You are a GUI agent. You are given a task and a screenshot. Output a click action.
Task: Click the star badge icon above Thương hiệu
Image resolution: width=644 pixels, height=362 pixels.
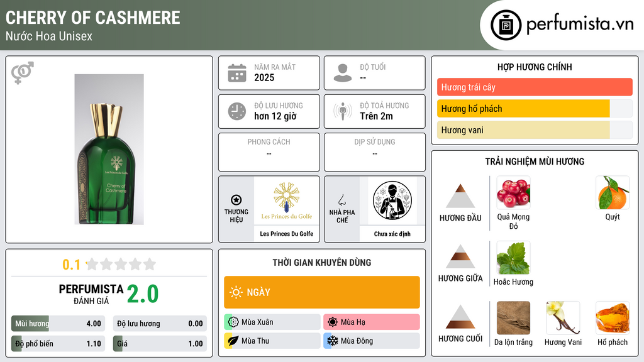[236, 200]
